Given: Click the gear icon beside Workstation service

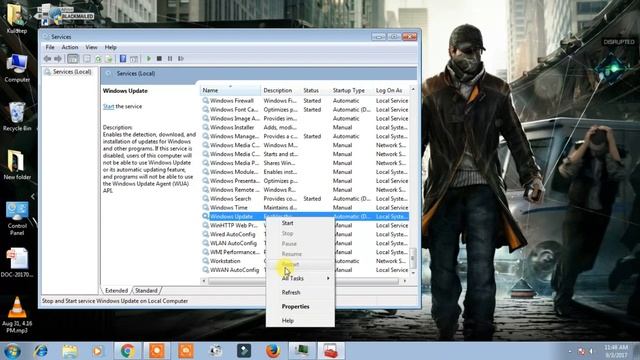Looking at the screenshot, I should [205, 261].
